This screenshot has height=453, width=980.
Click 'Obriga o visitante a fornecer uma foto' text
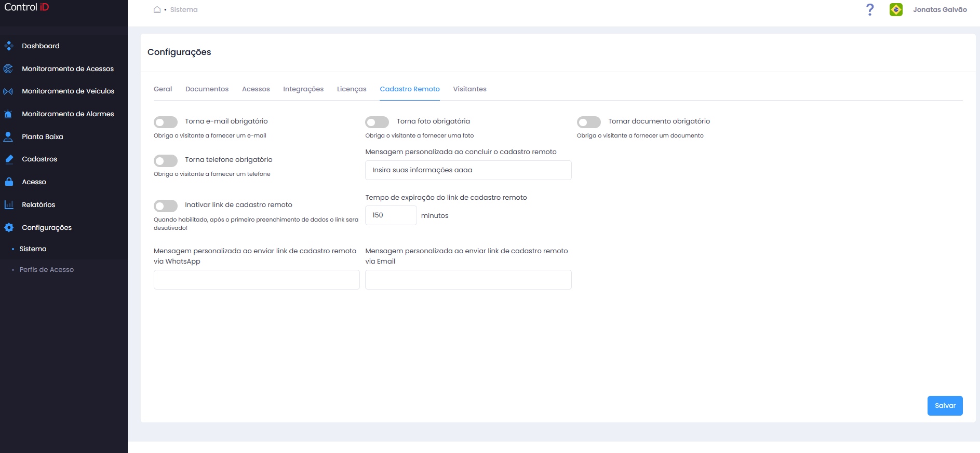[419, 136]
